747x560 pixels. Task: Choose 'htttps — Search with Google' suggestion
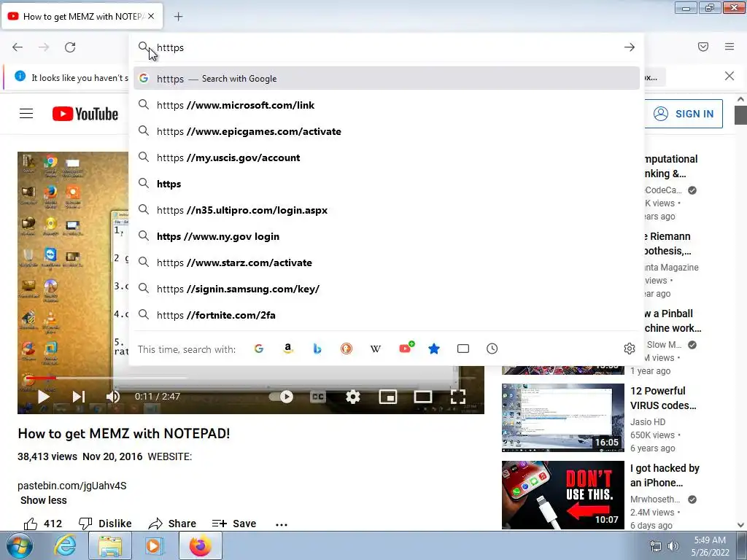point(387,79)
